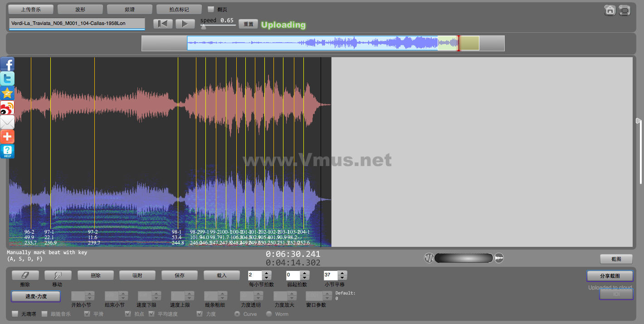Screen dimensions: 644x324
Task: Click the 速度上限 stepper arrows
Action: click(190, 296)
